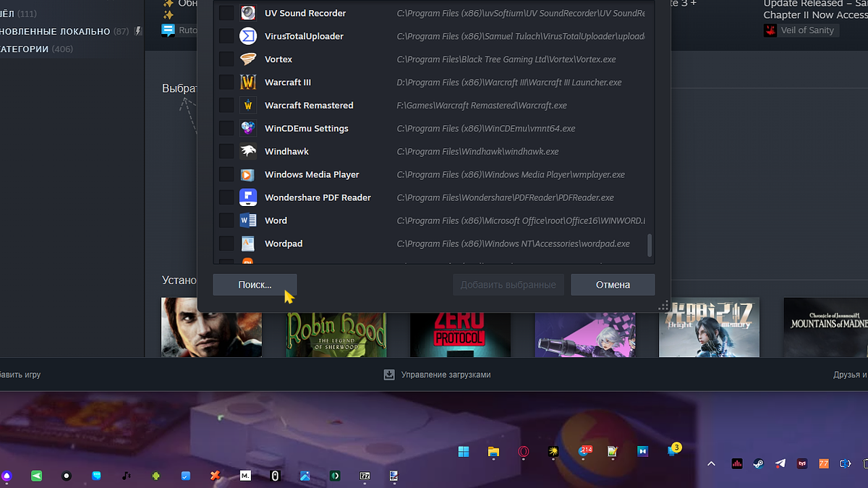Click the taskbar icon with badge 214

[x=584, y=452]
